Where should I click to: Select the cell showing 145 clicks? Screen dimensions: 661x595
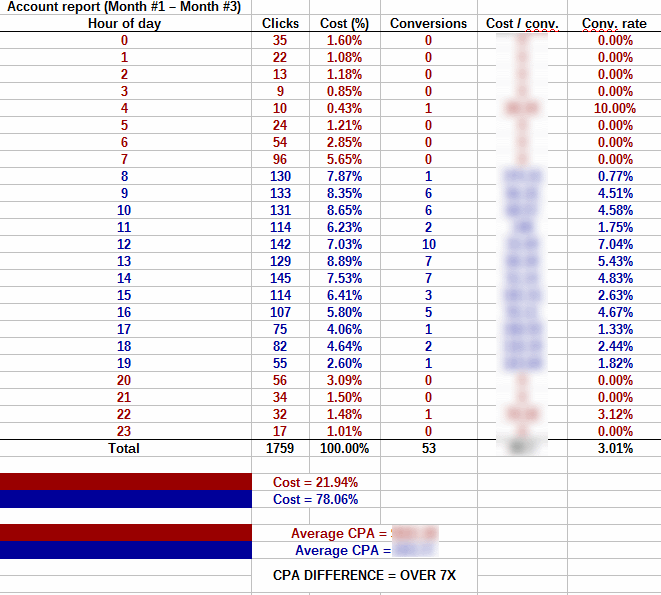280,278
